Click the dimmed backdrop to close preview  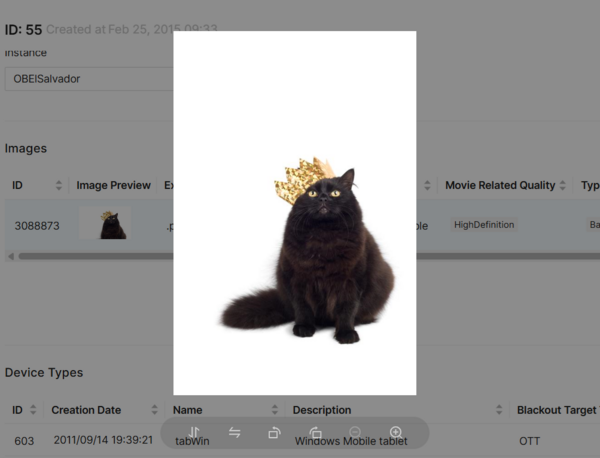pos(510,320)
